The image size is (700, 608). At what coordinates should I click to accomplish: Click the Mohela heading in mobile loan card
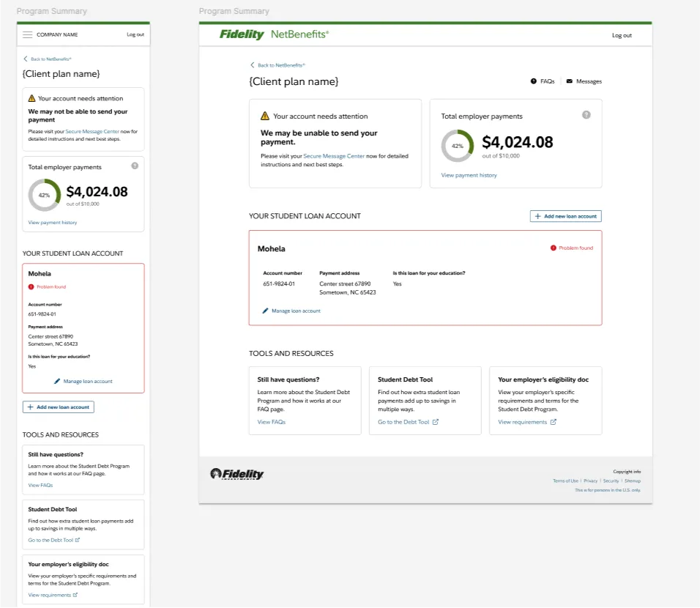[x=40, y=274]
